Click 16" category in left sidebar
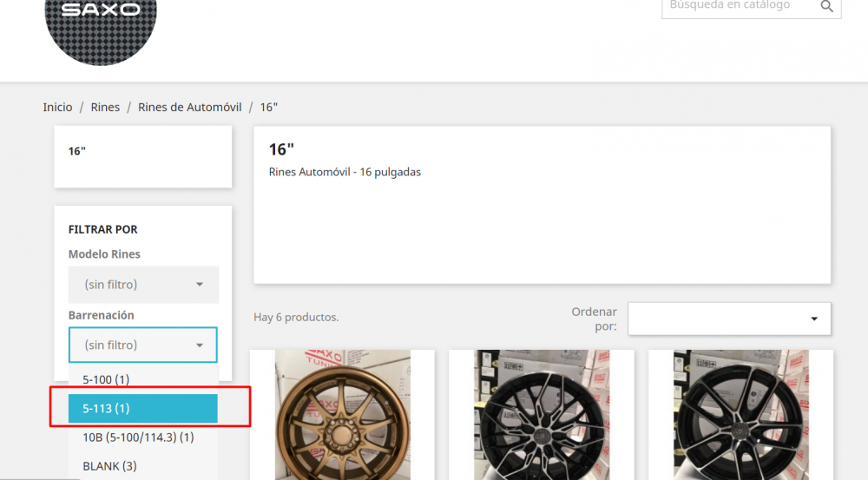The image size is (868, 480). click(77, 151)
